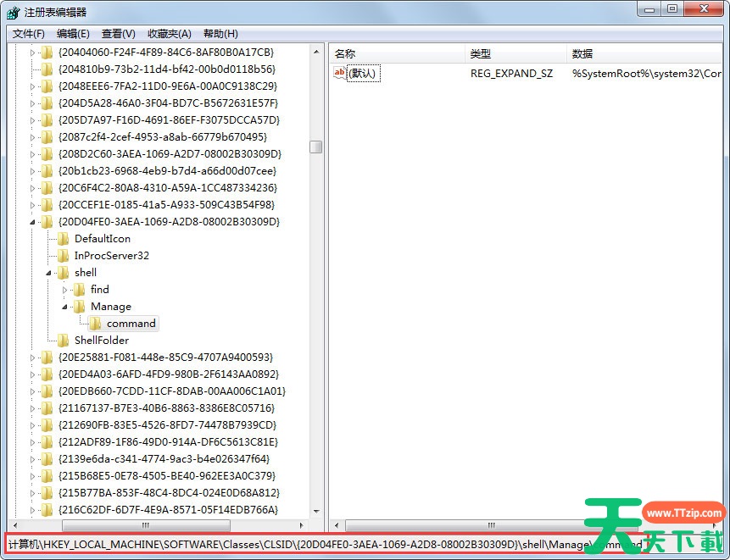This screenshot has width=730, height=560.
Task: Click folder icon of {204D5A28-46A0-3F04-BD7C-B5672631E57F}
Action: (x=47, y=103)
